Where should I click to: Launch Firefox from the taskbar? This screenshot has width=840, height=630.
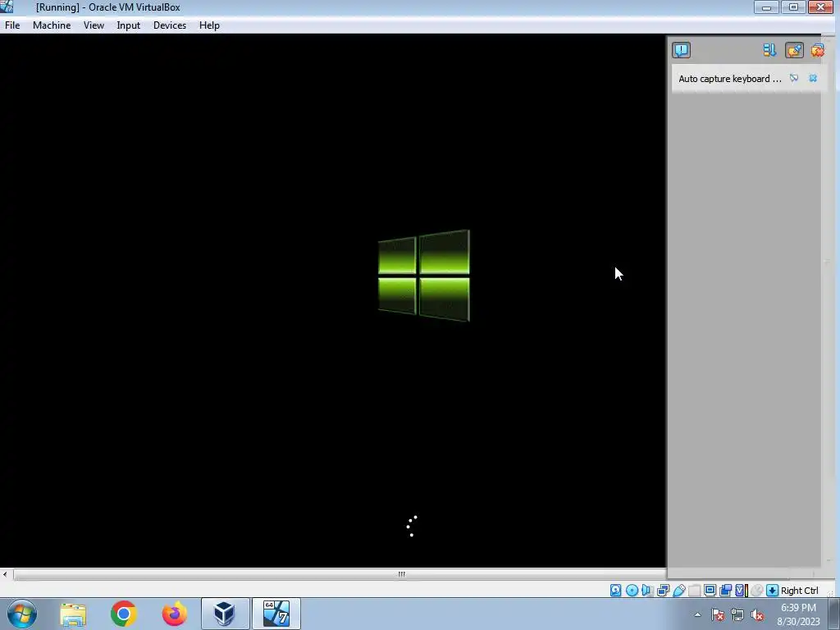point(175,614)
